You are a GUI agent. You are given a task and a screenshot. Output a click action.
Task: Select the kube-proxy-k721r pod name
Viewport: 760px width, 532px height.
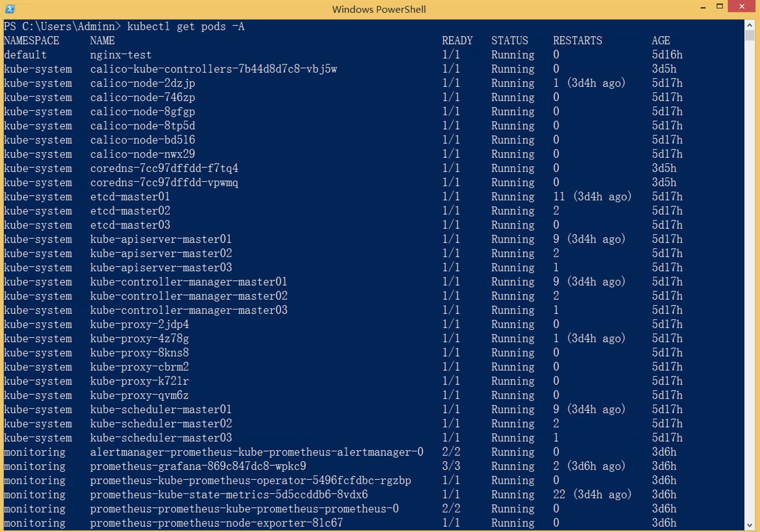139,381
